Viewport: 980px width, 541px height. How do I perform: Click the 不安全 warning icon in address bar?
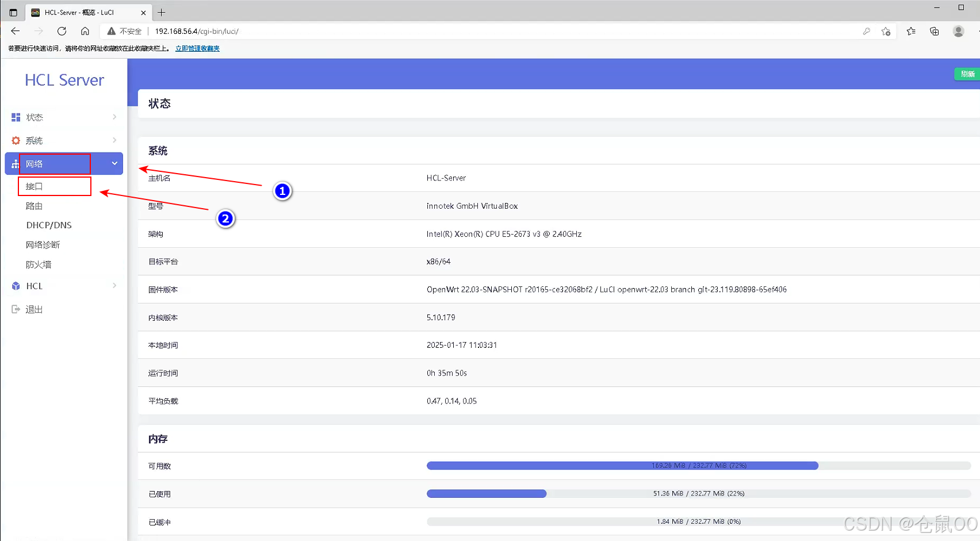pos(111,31)
